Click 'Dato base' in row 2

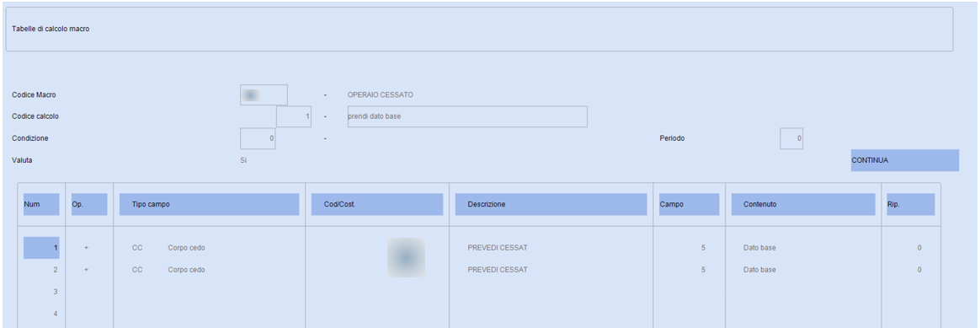click(x=759, y=270)
